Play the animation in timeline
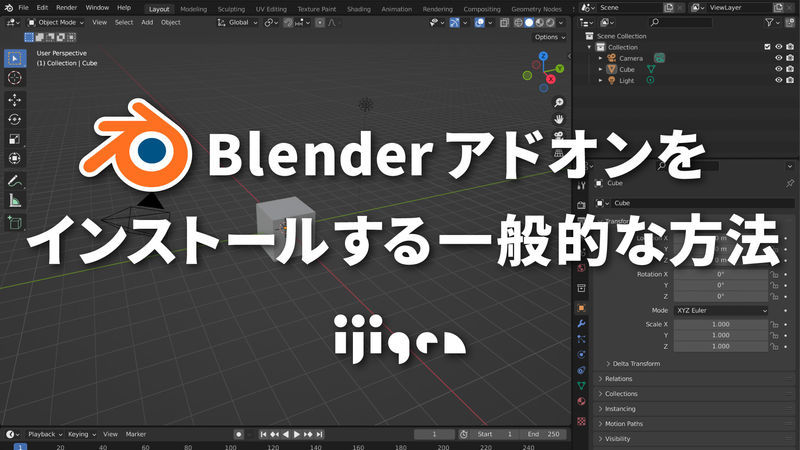Image resolution: width=800 pixels, height=450 pixels. pos(297,434)
